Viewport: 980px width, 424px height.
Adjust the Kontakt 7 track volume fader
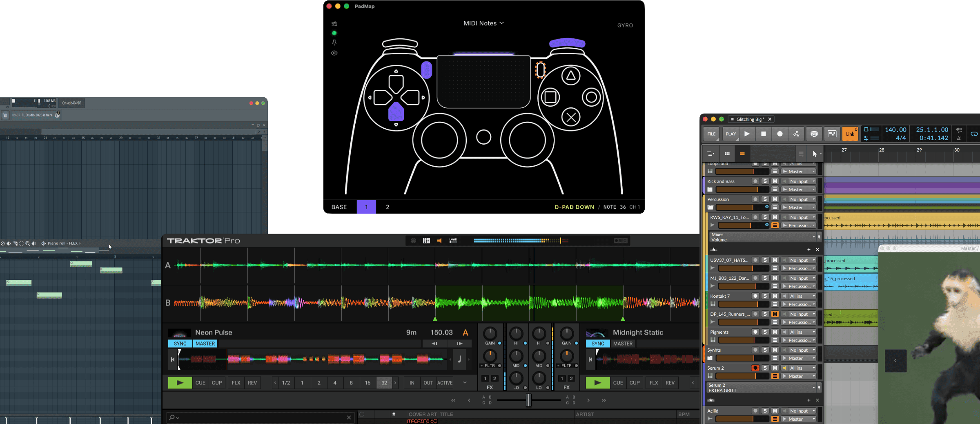[x=743, y=304]
